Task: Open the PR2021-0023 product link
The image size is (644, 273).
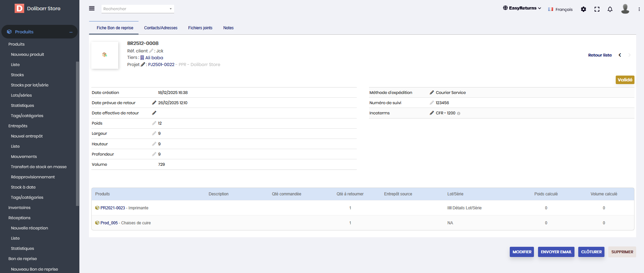Action: click(x=112, y=208)
